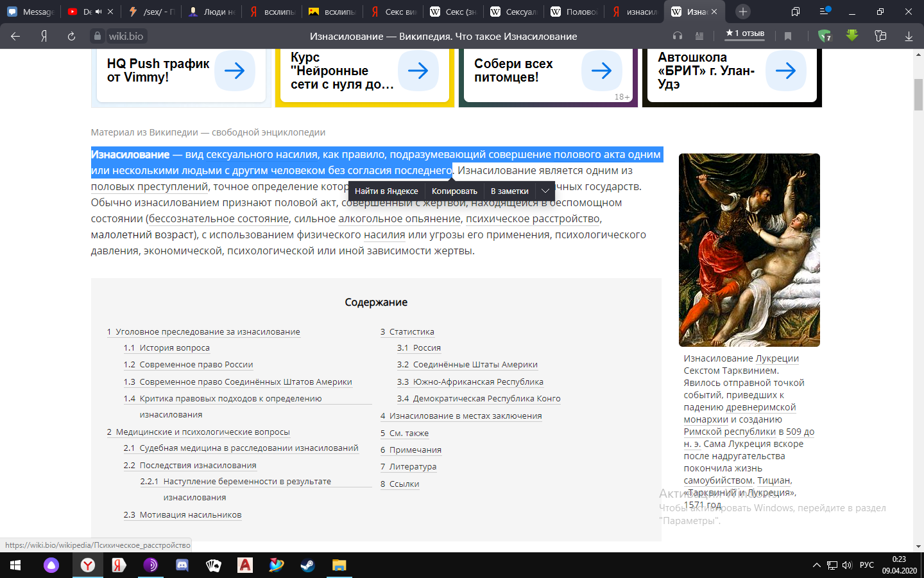Choose 'В заметки' in the selection popup
Image resolution: width=924 pixels, height=578 pixels.
(509, 191)
